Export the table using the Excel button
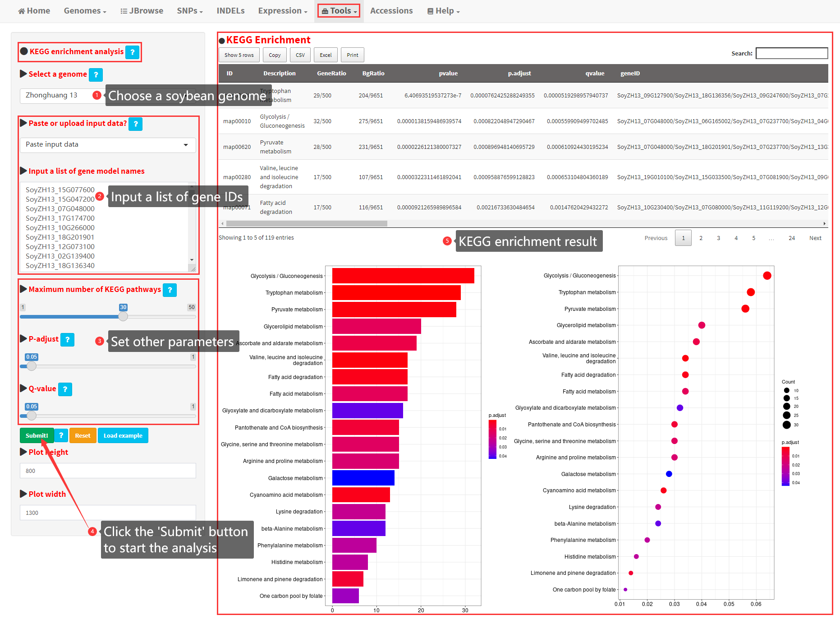Viewport: 840px width, 629px height. tap(325, 55)
